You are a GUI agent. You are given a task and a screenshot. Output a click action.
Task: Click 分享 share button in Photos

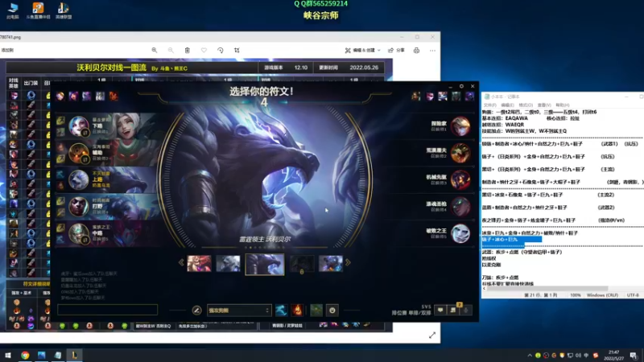(x=396, y=50)
